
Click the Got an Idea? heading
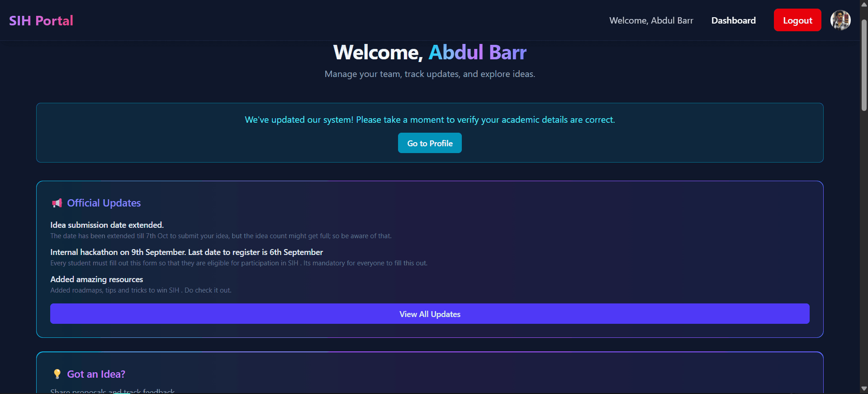click(96, 374)
